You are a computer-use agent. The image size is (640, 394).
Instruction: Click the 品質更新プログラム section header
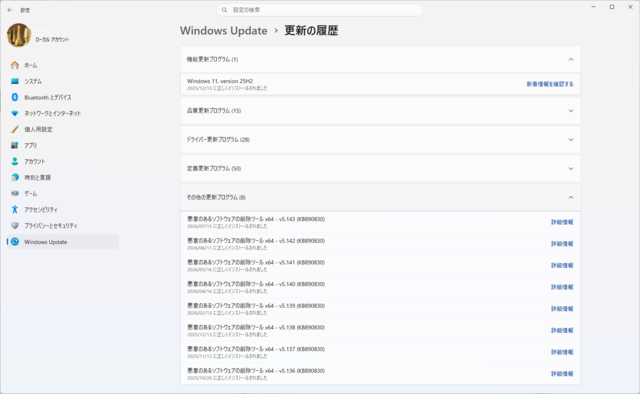point(380,111)
